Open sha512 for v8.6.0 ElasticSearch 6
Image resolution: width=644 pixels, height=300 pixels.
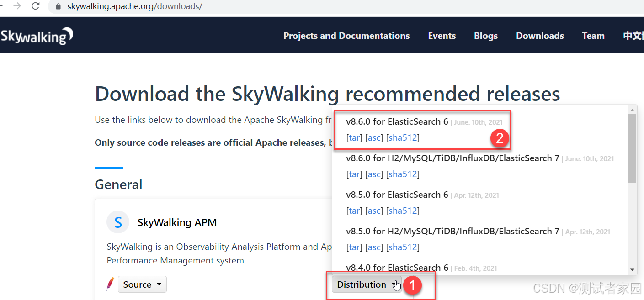pyautogui.click(x=403, y=137)
